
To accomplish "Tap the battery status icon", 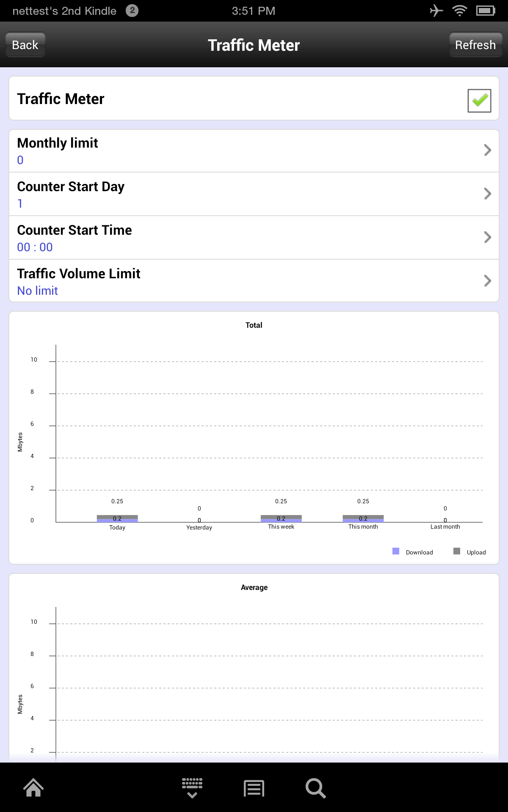I will pos(485,11).
